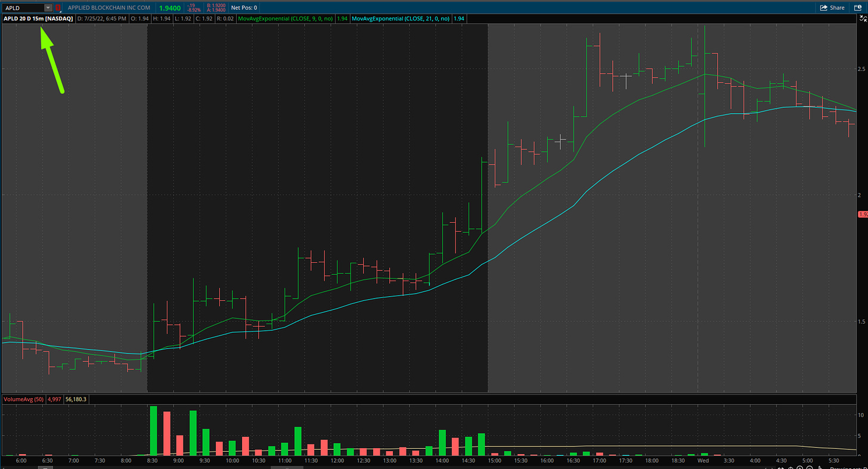Viewport: 868px width, 469px height.
Task: Click the date readout 'D: 7/25/22, 6:45 PM'
Action: click(x=101, y=18)
